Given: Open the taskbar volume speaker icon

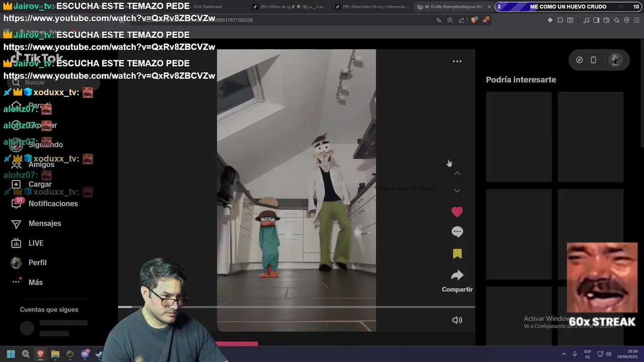Looking at the screenshot, I should (608, 354).
